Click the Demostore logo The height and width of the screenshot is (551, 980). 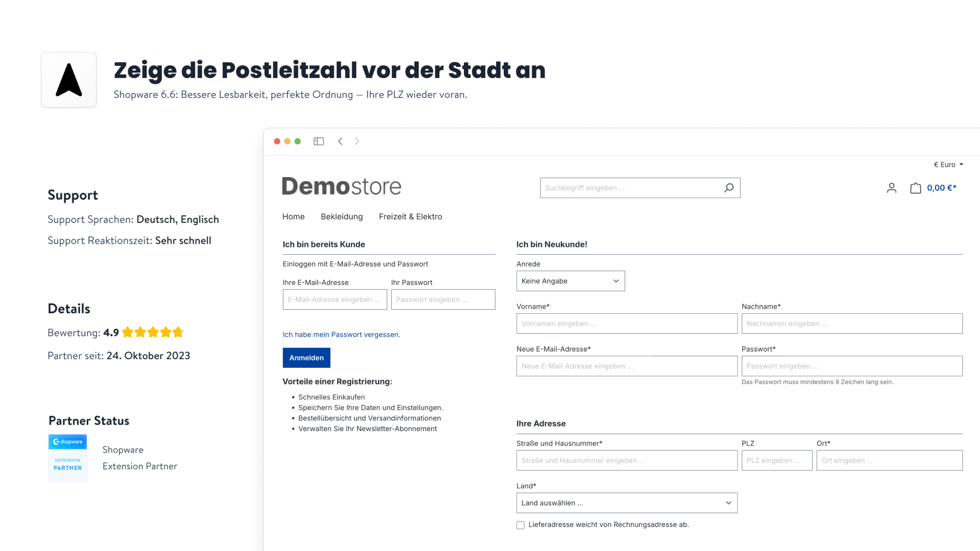(341, 186)
